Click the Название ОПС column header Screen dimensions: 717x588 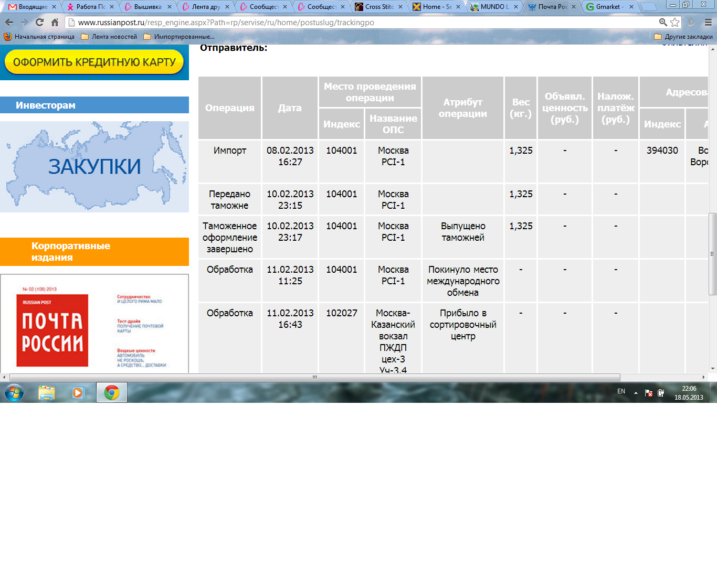coord(393,124)
